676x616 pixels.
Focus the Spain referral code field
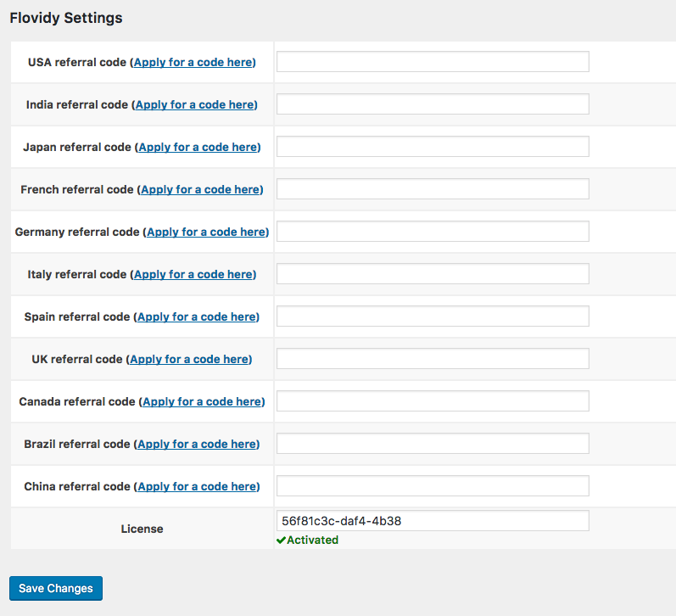click(x=433, y=316)
